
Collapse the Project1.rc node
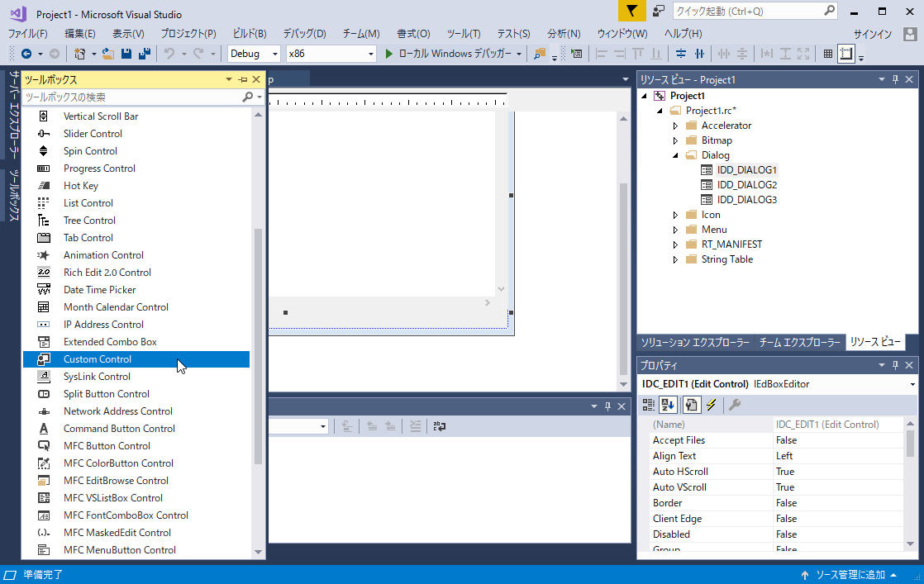(x=660, y=111)
